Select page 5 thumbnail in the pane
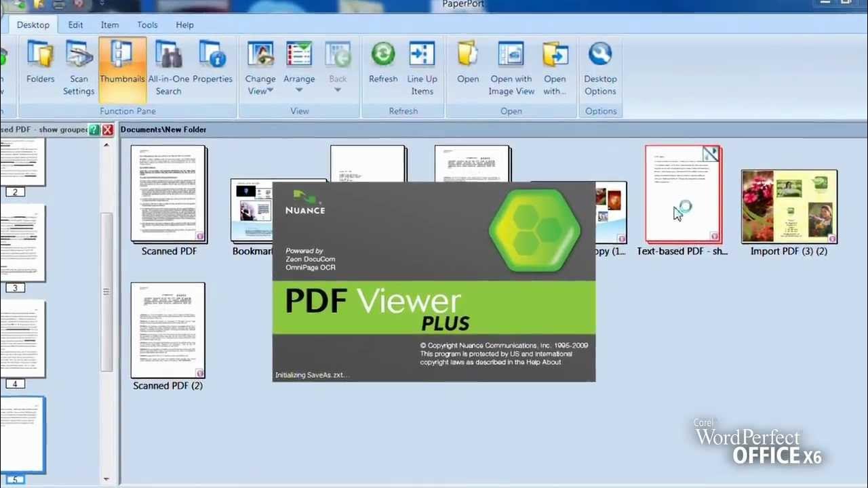The height and width of the screenshot is (488, 868). (22, 435)
